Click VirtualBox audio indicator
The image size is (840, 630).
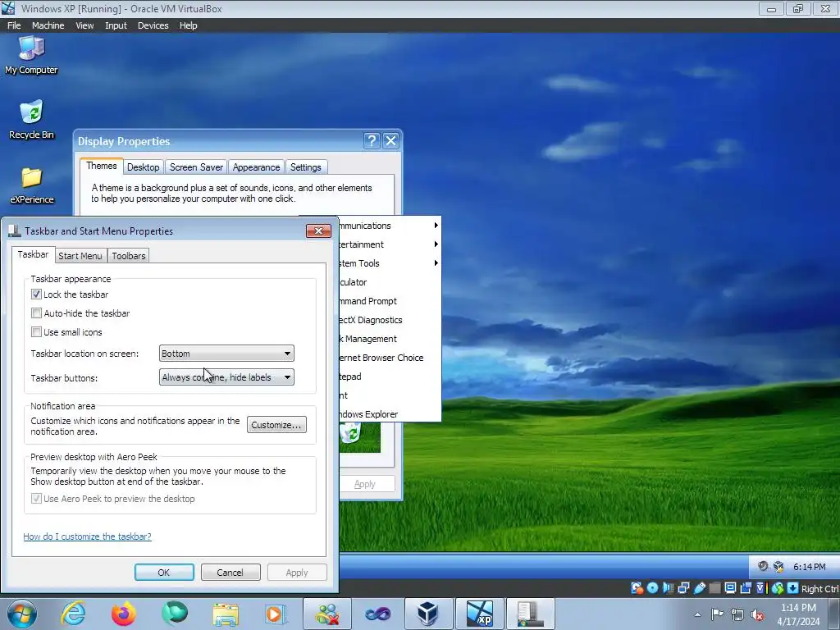coord(668,588)
